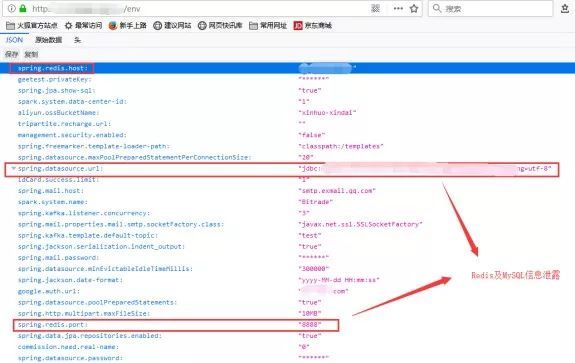Select the spring.freemarker.template-loader-path key
This screenshot has height=363, width=575.
coord(94,146)
